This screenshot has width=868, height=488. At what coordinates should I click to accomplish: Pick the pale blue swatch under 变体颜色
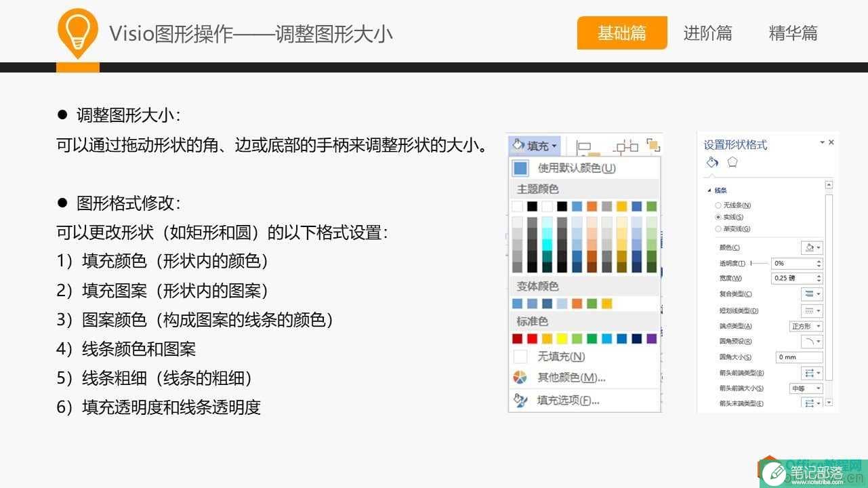tap(562, 304)
